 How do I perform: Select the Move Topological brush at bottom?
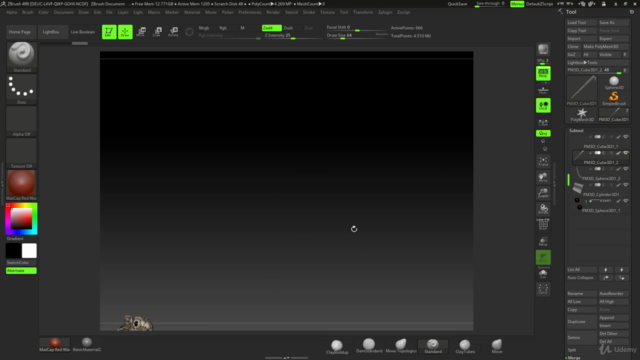401,346
